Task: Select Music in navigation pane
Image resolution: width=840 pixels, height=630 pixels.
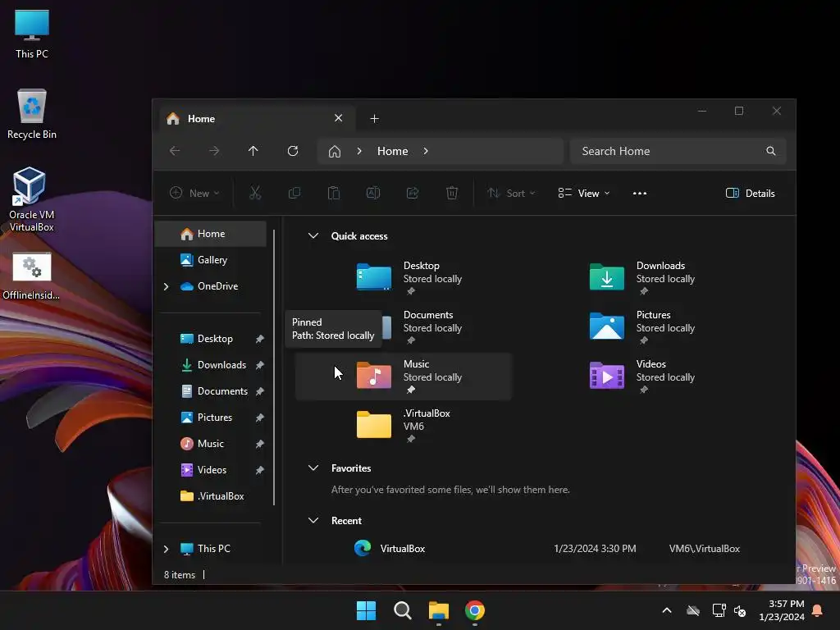Action: point(211,444)
